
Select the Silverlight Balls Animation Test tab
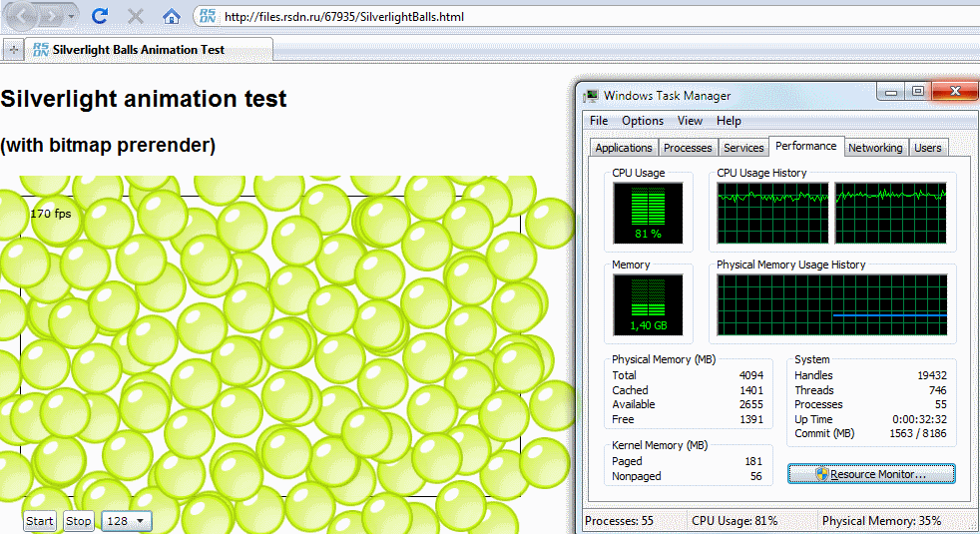(x=138, y=49)
